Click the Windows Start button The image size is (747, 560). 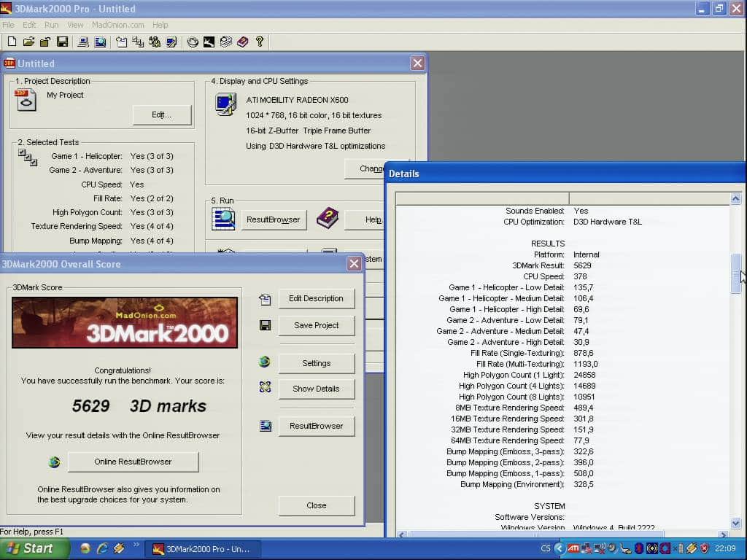[34, 548]
